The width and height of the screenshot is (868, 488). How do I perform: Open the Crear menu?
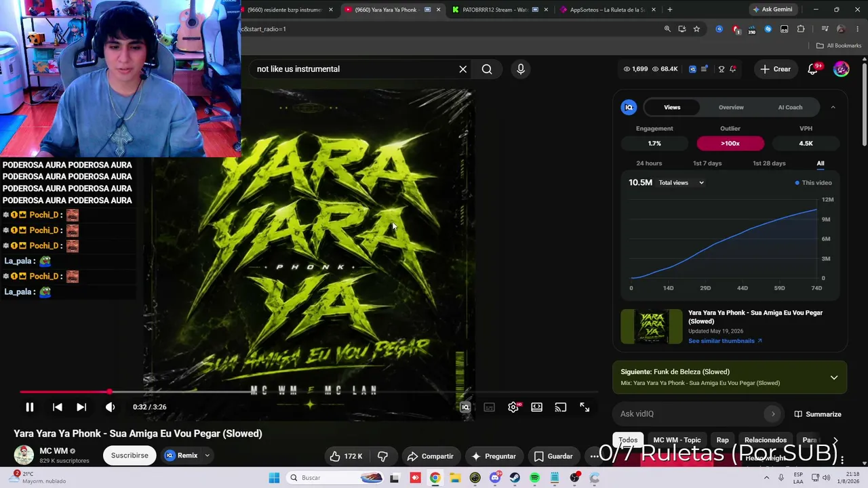(775, 69)
